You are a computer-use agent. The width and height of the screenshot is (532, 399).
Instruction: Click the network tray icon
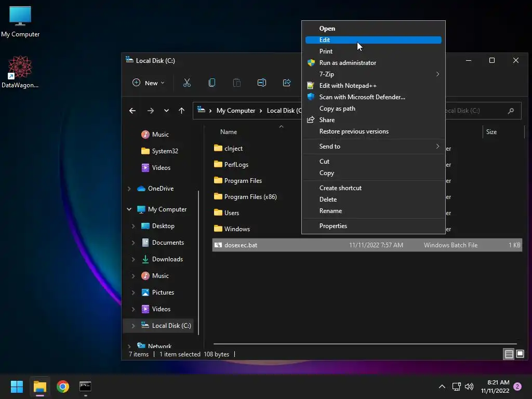456,387
